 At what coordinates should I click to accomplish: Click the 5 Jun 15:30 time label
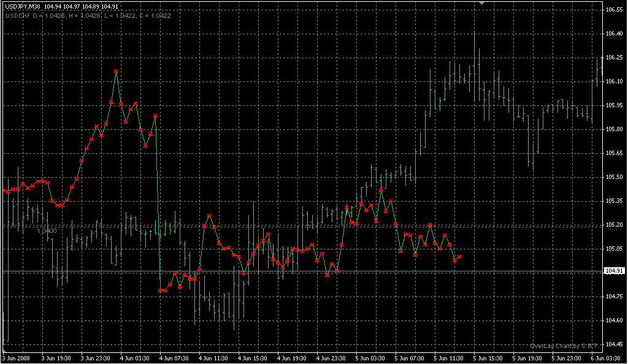488,358
